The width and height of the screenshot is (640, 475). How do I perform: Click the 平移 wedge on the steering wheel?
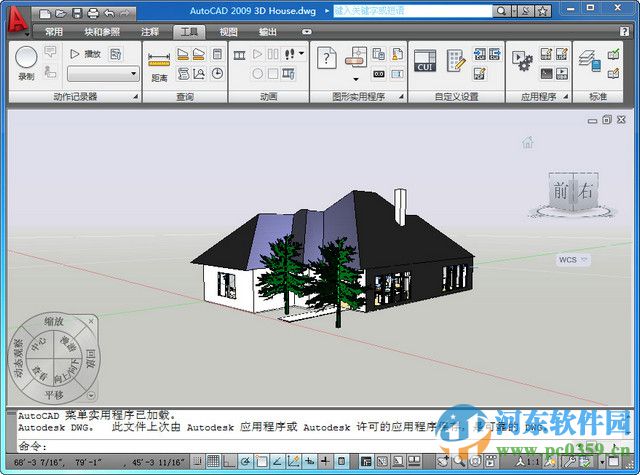[x=54, y=395]
